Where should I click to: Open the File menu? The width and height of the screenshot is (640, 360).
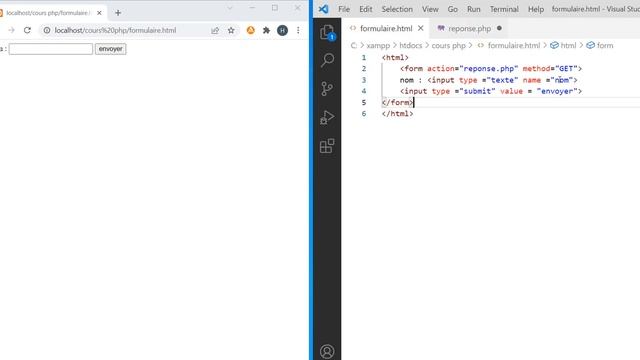(344, 9)
